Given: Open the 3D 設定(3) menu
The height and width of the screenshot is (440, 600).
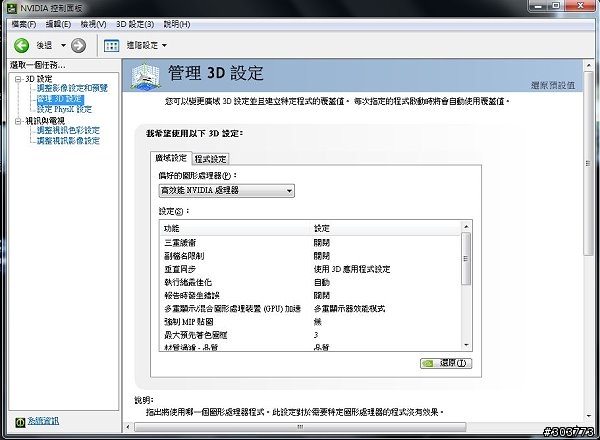Looking at the screenshot, I should [135, 24].
